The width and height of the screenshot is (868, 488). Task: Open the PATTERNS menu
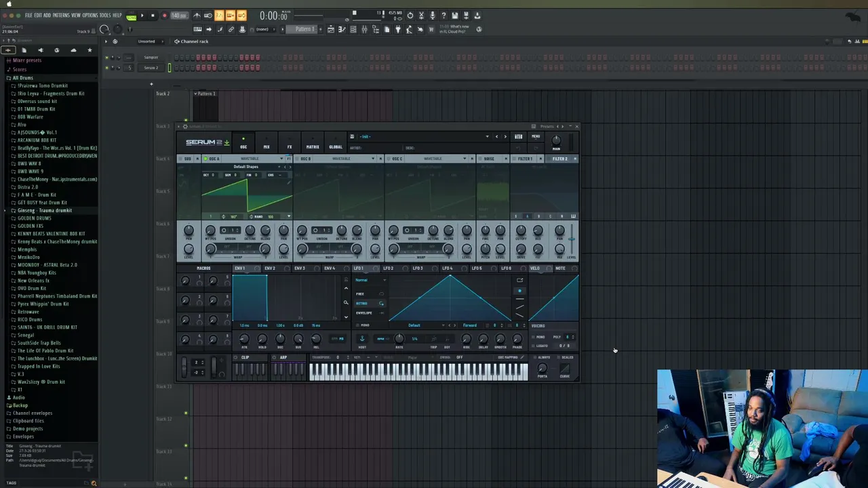(61, 15)
